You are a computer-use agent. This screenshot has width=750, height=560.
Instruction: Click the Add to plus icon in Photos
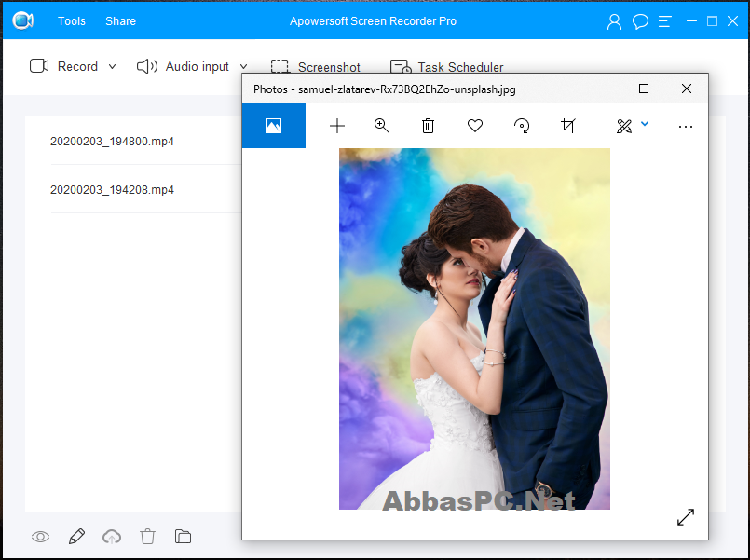click(x=337, y=126)
